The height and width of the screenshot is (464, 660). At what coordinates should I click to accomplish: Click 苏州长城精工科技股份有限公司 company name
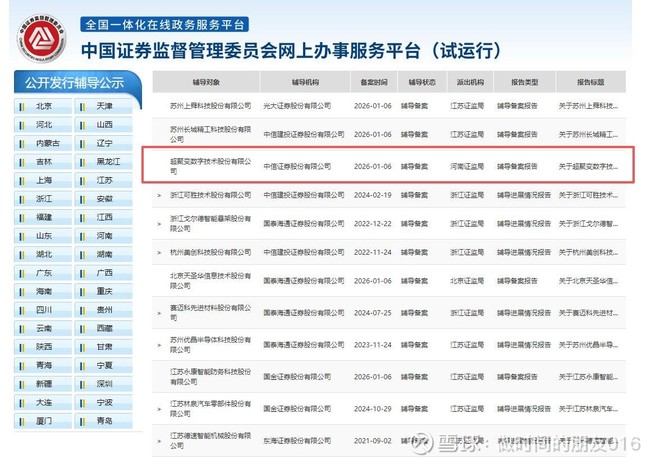point(210,134)
